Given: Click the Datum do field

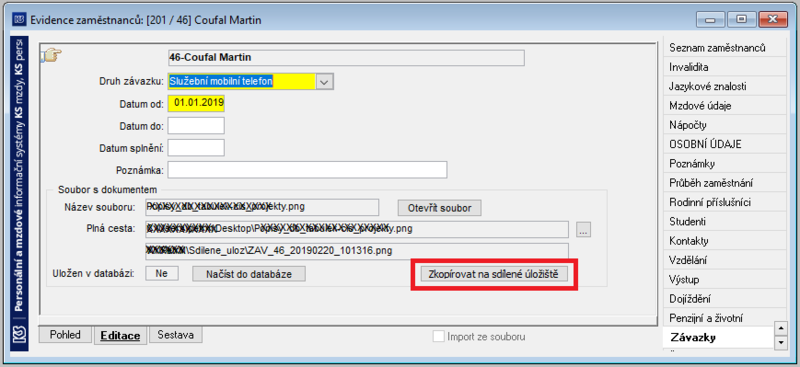Looking at the screenshot, I should [x=196, y=126].
